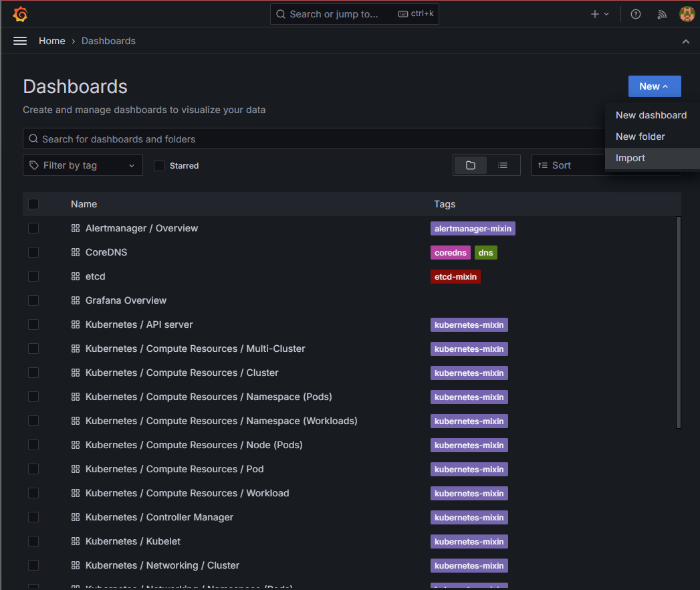The image size is (700, 590).
Task: Switch to list view icon
Action: pos(503,165)
